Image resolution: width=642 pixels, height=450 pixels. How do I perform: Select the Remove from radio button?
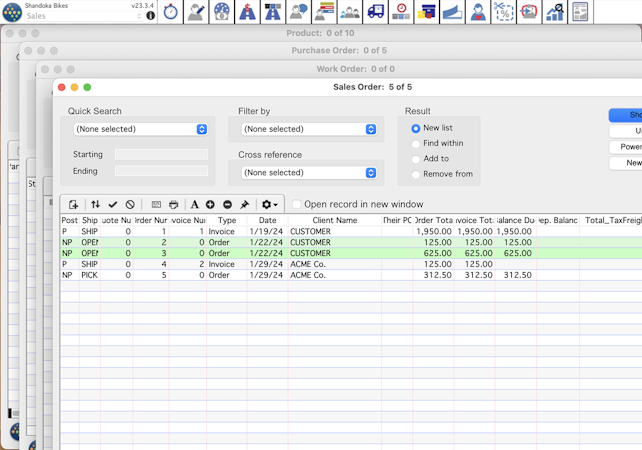click(416, 174)
